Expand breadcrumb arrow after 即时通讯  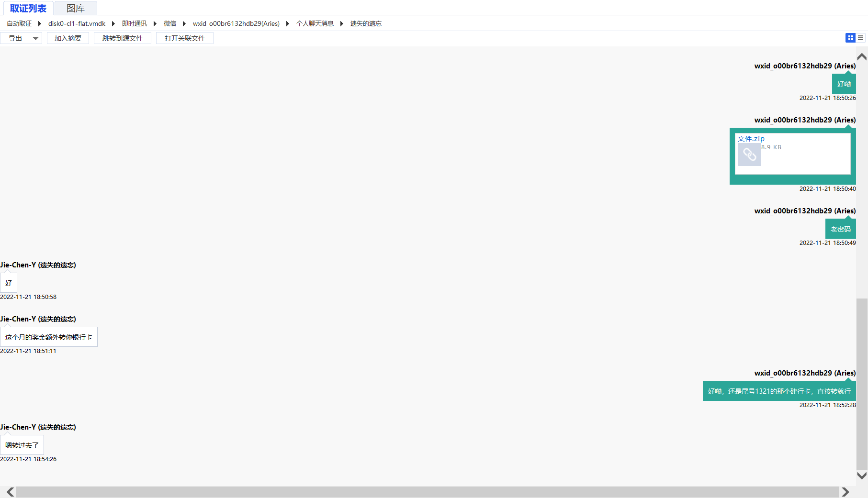(155, 23)
